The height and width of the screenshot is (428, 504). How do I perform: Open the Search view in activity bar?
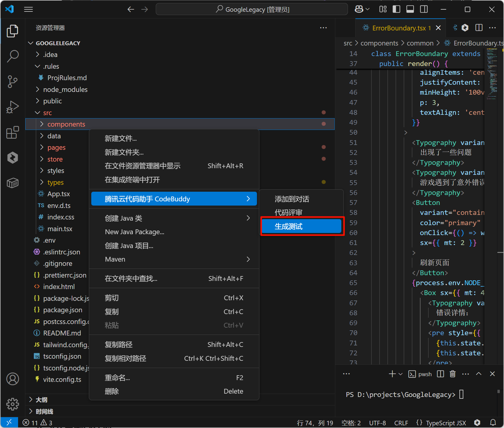click(13, 56)
